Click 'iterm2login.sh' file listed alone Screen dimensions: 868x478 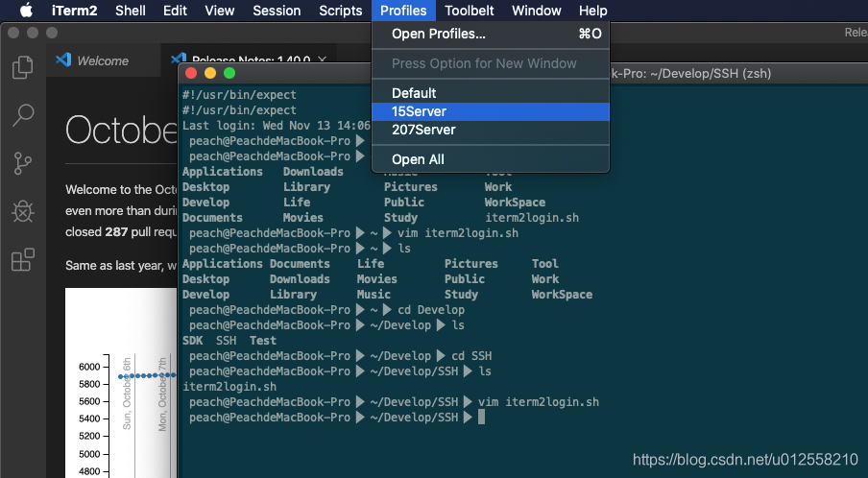click(229, 387)
